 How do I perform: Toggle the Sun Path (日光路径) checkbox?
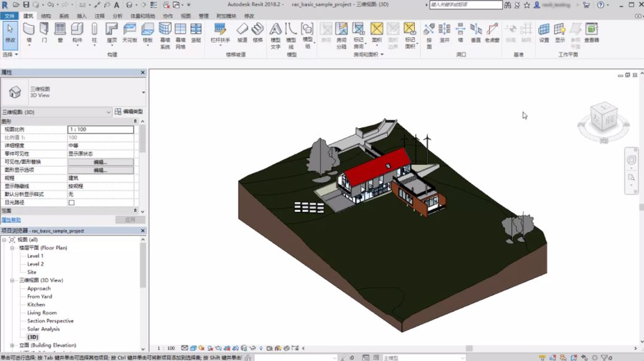tap(72, 203)
